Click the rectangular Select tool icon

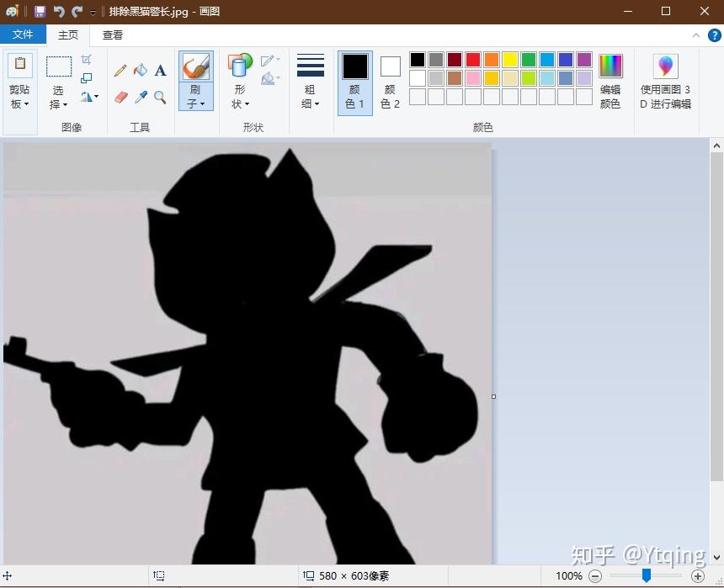(x=59, y=66)
